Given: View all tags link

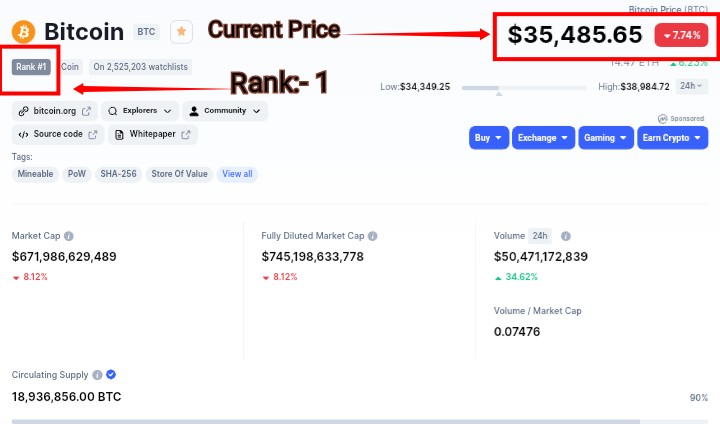Looking at the screenshot, I should [237, 174].
